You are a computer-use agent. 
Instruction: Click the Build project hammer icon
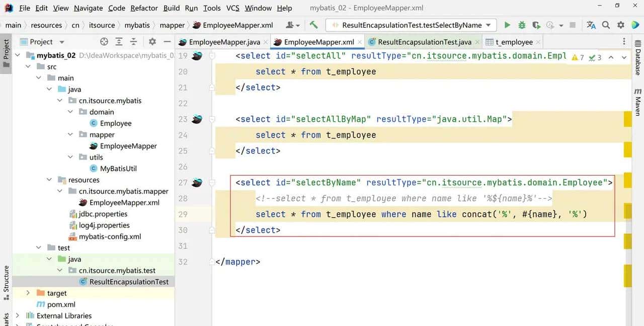(x=313, y=25)
